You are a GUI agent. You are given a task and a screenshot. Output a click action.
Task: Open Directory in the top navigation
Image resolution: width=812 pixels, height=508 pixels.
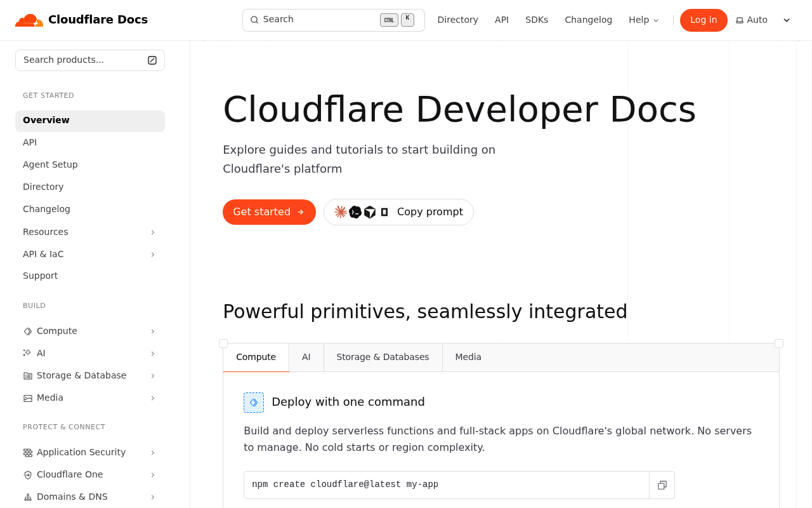[x=458, y=20]
